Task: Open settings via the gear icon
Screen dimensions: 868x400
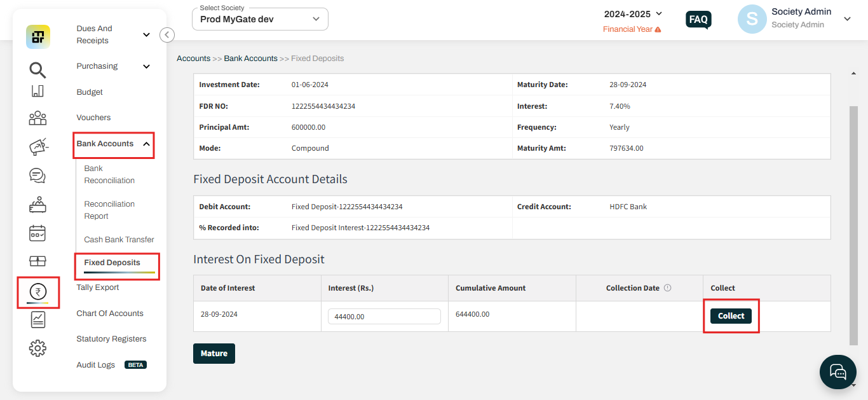Action: click(37, 348)
